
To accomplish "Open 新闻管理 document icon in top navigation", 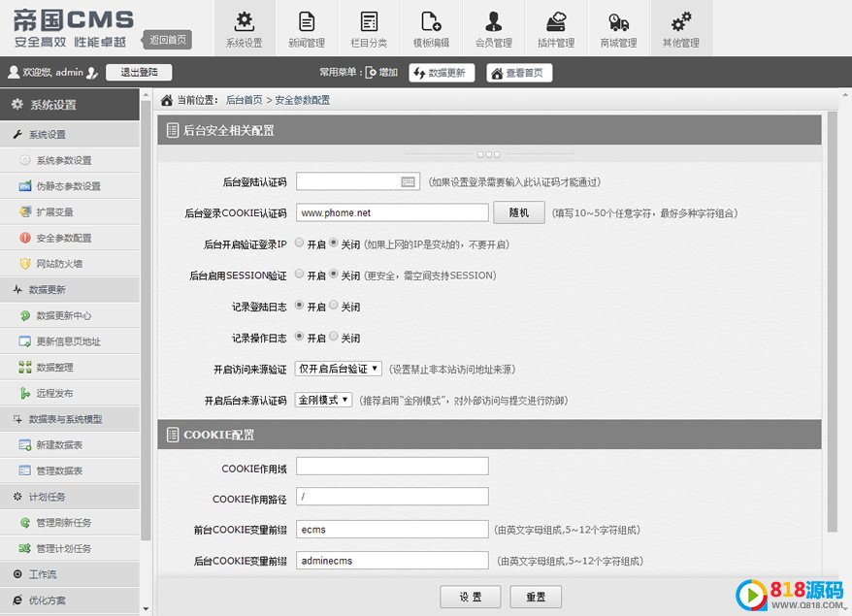I will tap(307, 22).
